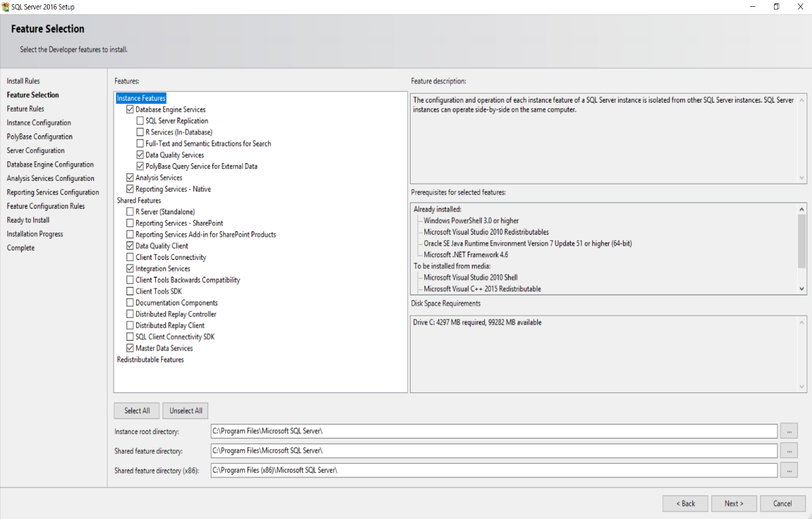
Task: Open PolyBase Configuration step
Action: (39, 137)
